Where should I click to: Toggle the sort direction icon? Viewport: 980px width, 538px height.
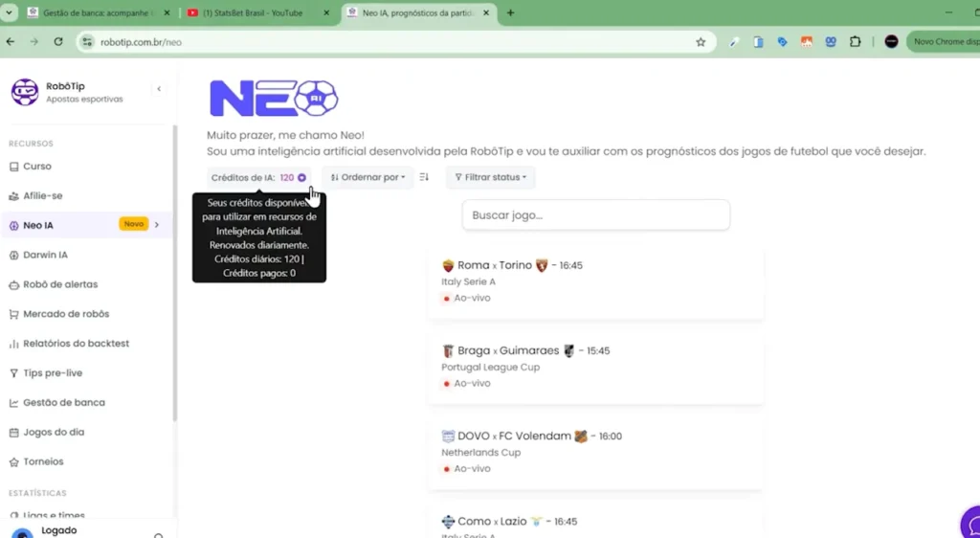[424, 177]
